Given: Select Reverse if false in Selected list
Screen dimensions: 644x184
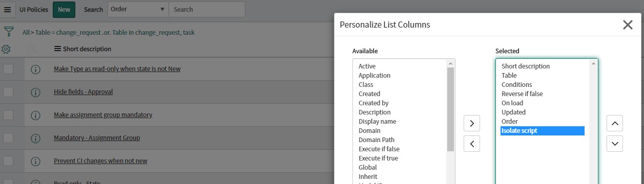Looking at the screenshot, I should click(x=522, y=94).
